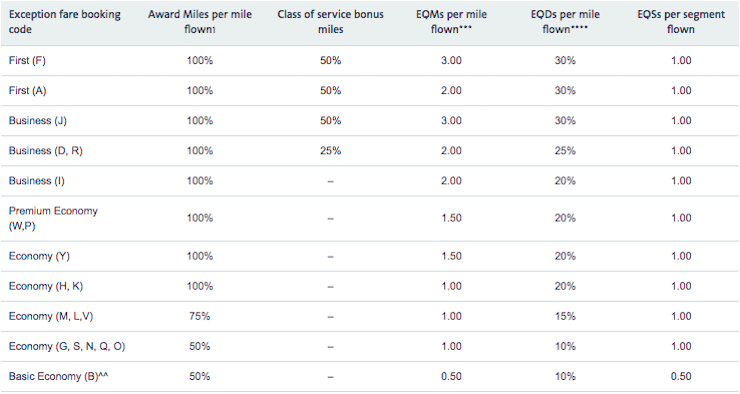
Task: Select the First (A) row label
Action: tap(27, 91)
